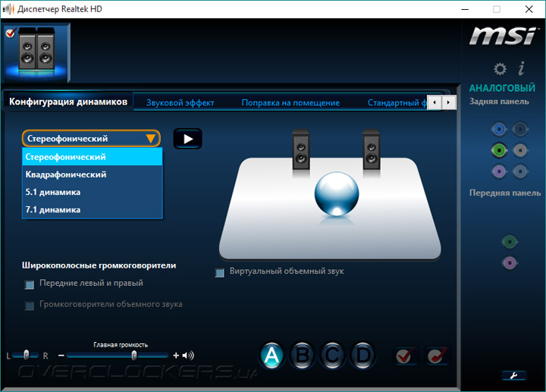Click the 'Главная громкость' volume slider handle
This screenshot has width=546, height=392.
pyautogui.click(x=134, y=355)
